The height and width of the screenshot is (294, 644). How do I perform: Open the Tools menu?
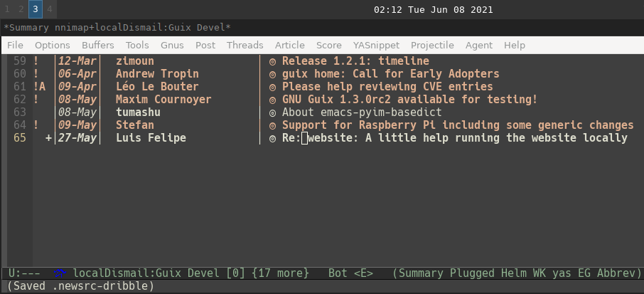[x=137, y=46]
